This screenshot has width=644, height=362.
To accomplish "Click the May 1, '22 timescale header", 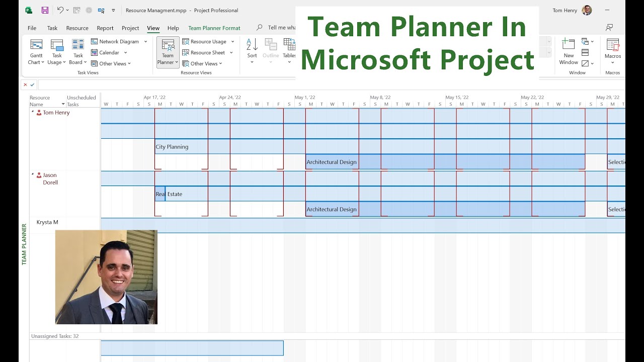I will coord(305,98).
